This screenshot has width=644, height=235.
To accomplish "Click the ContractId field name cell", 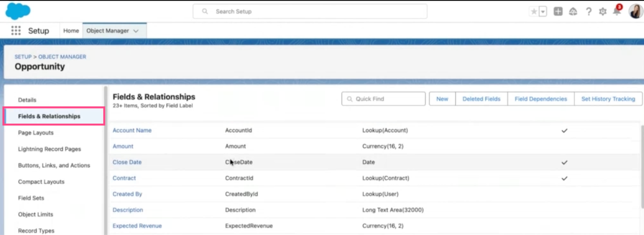I will point(239,178).
